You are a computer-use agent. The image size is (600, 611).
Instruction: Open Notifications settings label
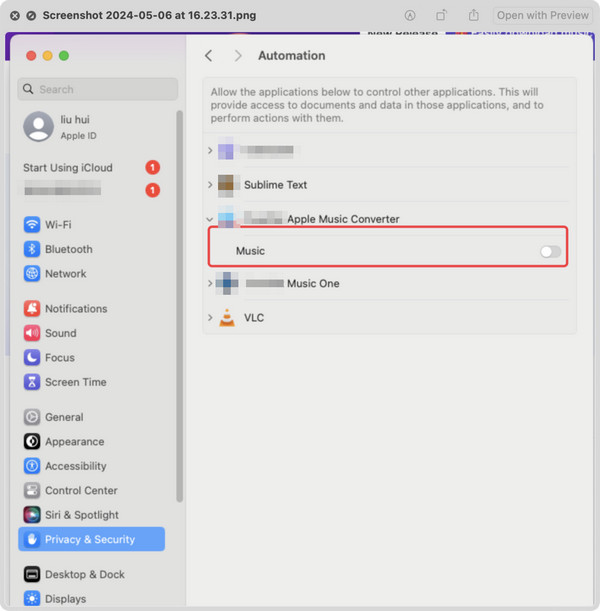pos(76,309)
